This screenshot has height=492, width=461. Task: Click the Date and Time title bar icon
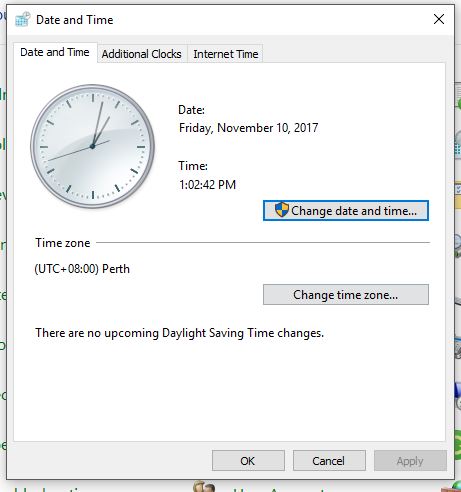[23, 19]
